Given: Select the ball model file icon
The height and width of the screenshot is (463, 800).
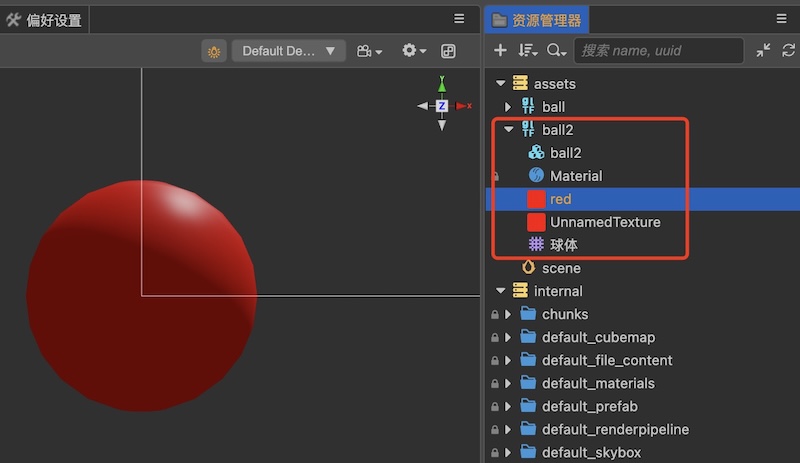Looking at the screenshot, I should 528,106.
